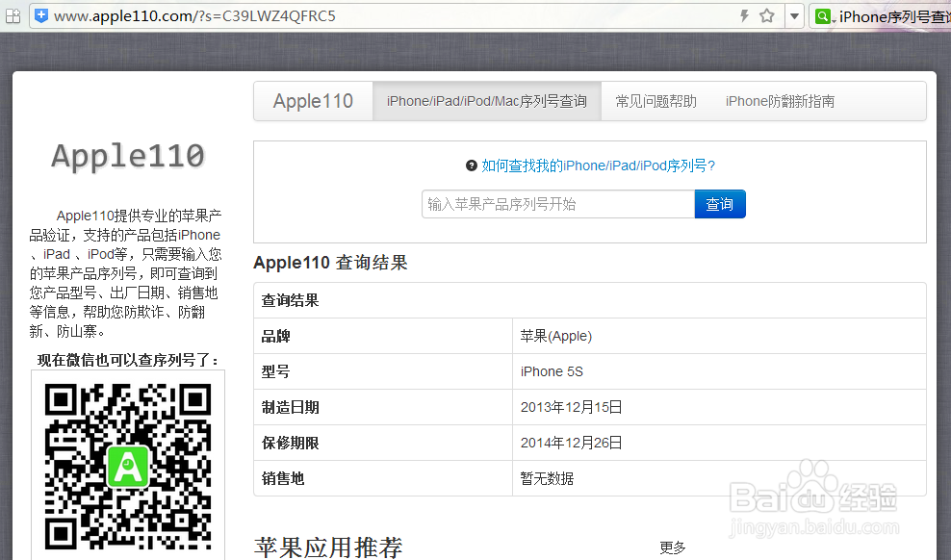Click the Apple110 查询结果 heading

330,263
